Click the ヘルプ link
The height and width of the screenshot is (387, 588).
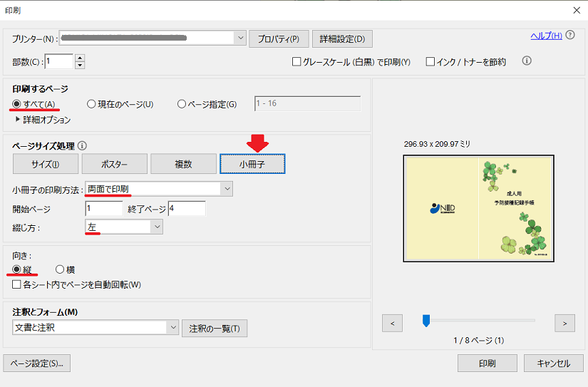(547, 36)
